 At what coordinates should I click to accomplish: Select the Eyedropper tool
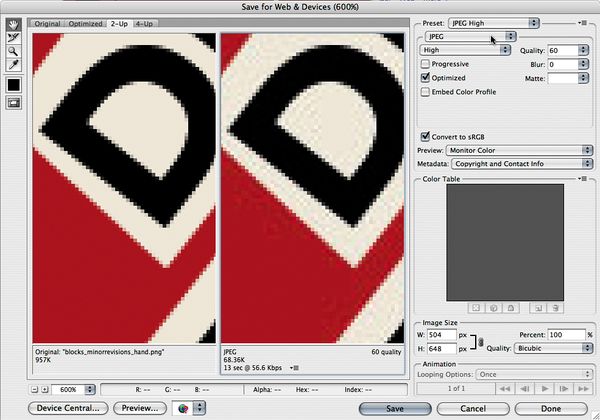tap(14, 62)
